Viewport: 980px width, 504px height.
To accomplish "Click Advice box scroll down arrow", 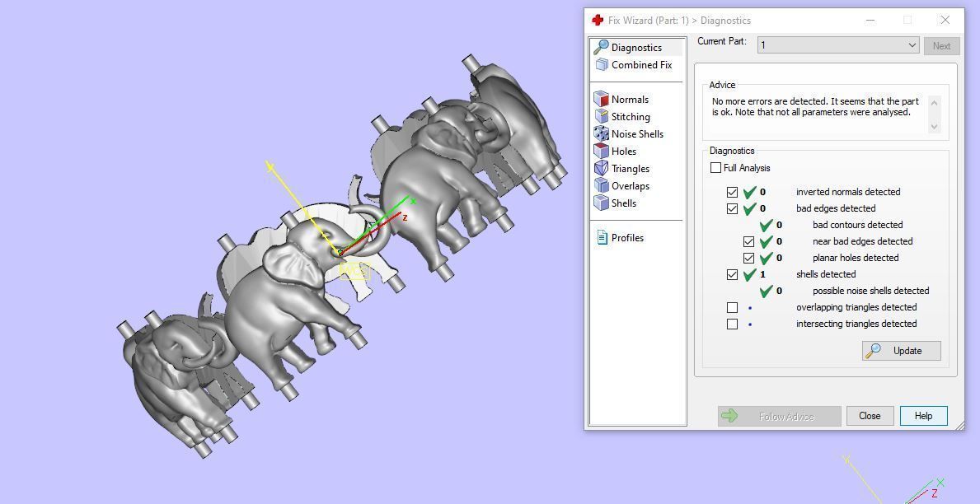I will coord(935,127).
